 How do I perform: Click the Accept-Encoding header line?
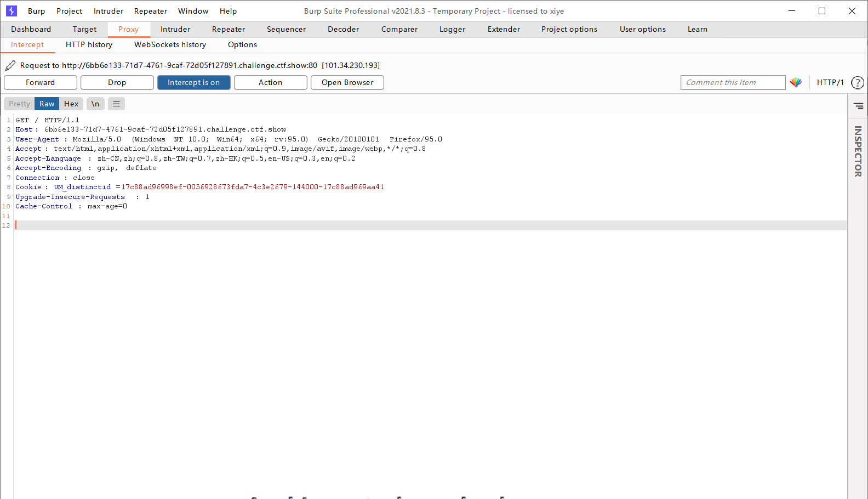86,168
